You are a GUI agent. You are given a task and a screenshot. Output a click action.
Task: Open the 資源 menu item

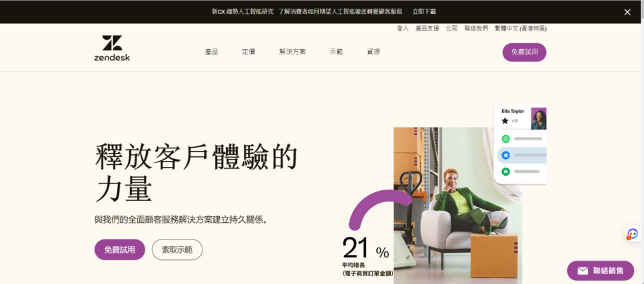point(373,52)
